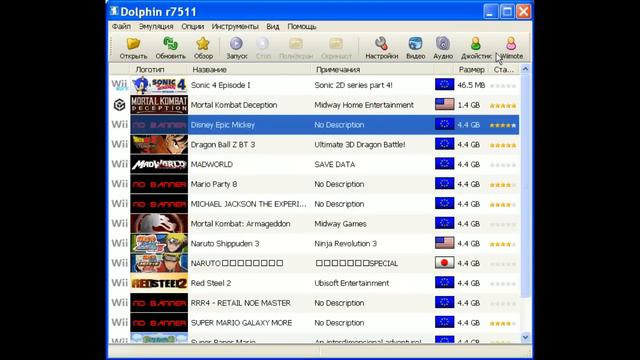The image size is (640, 360).
Task: Click the Sonic 2D series part 4! note
Action: pos(353,85)
